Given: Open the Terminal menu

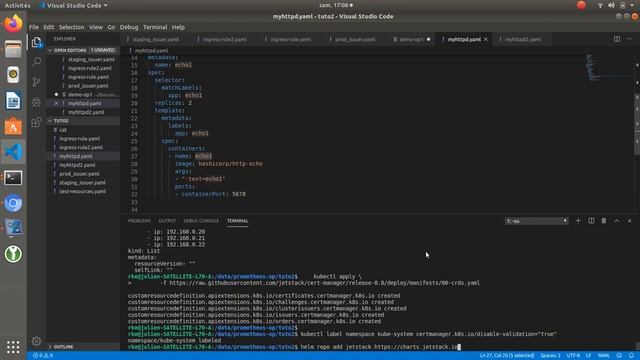Looking at the screenshot, I should (x=155, y=27).
